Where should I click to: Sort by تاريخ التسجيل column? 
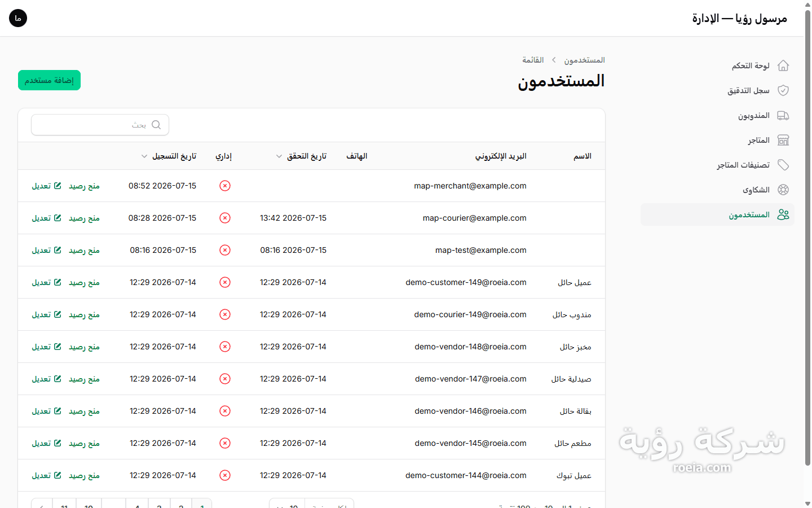169,156
